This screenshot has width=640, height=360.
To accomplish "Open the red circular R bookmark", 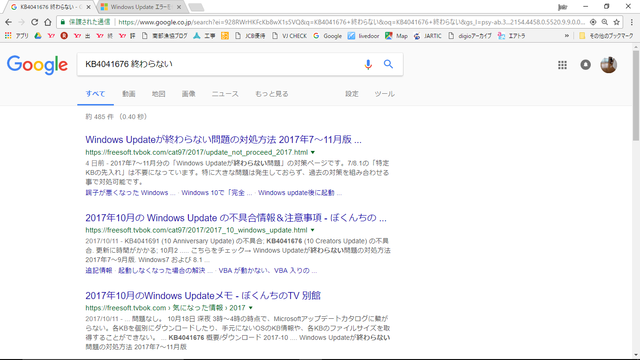I will coord(64,36).
